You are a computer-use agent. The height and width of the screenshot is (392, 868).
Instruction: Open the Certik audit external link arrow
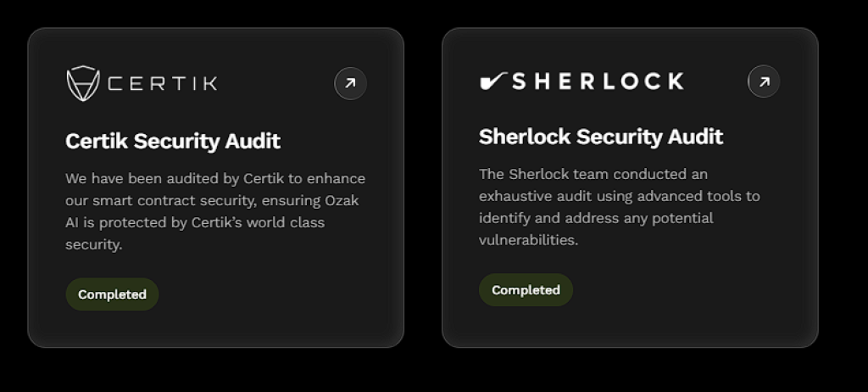(350, 83)
